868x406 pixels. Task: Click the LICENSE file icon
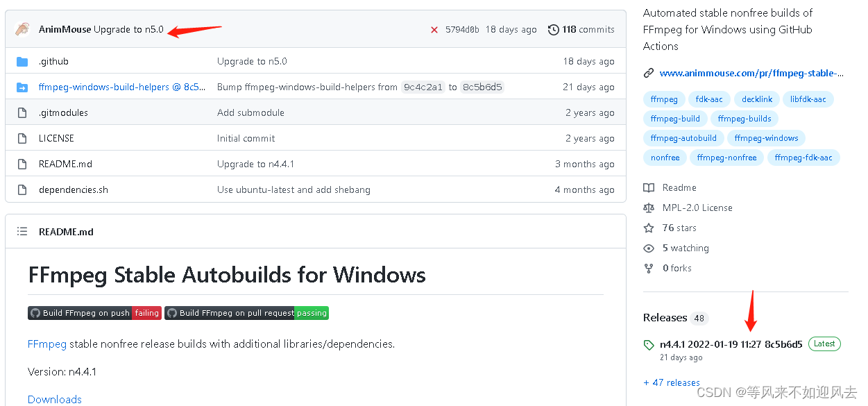[22, 139]
